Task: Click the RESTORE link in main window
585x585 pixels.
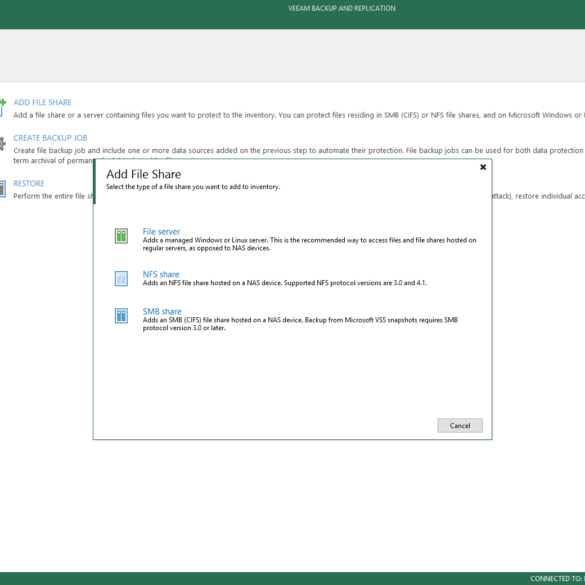Action: click(29, 183)
